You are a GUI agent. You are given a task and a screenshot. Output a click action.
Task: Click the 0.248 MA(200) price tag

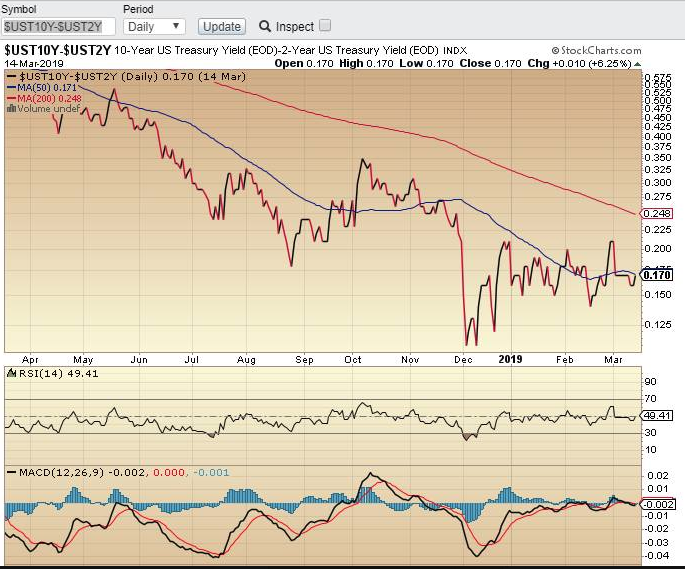(x=657, y=213)
